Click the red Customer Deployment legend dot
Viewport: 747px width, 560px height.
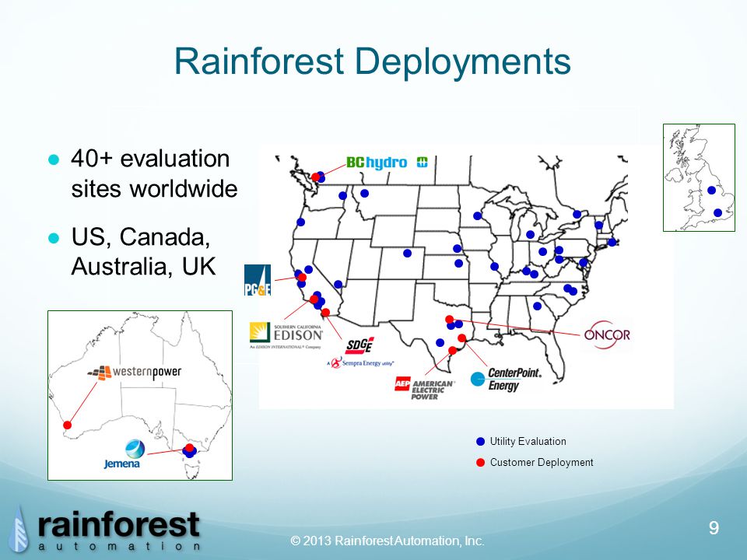point(480,462)
